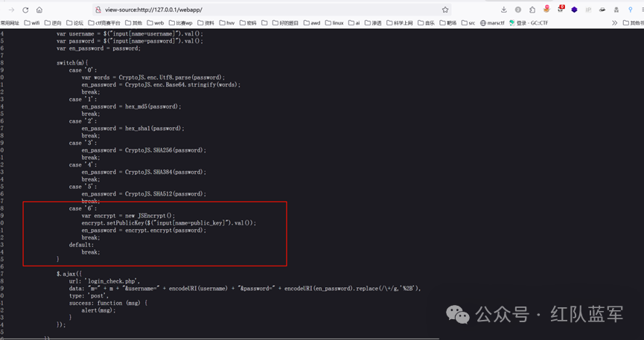Open the wifi bookmark folder

tap(31, 23)
